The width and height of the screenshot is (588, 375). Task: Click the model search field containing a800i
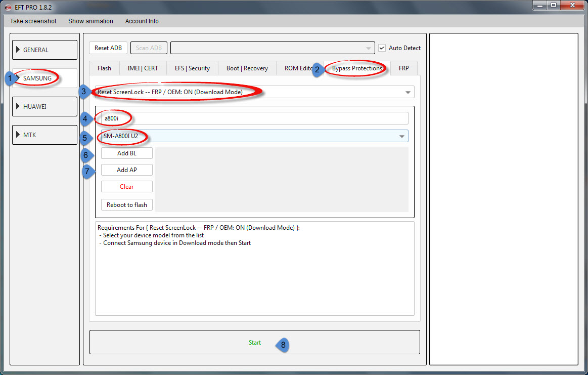tap(255, 118)
